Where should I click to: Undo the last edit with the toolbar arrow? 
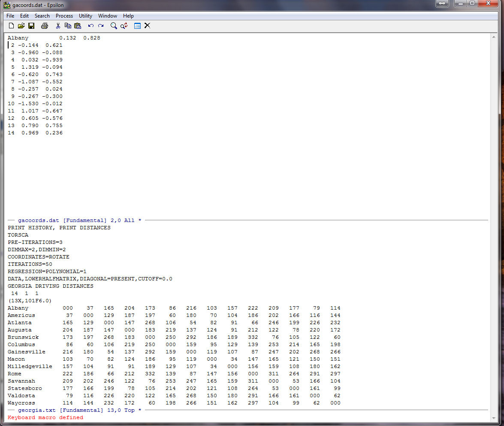coord(91,26)
